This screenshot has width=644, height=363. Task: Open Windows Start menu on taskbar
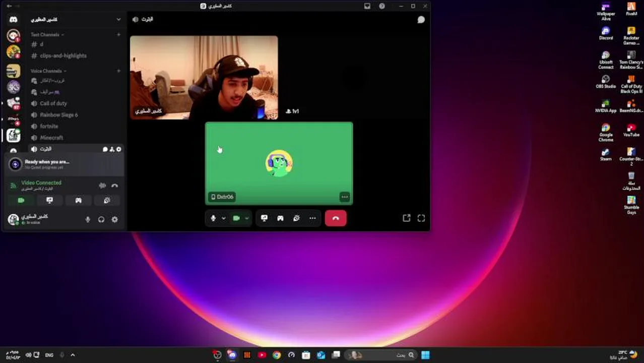pyautogui.click(x=425, y=355)
